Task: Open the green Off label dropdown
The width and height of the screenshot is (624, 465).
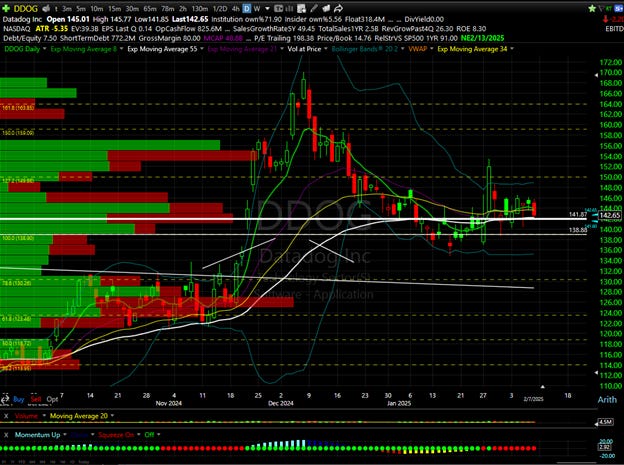Action: (x=158, y=435)
